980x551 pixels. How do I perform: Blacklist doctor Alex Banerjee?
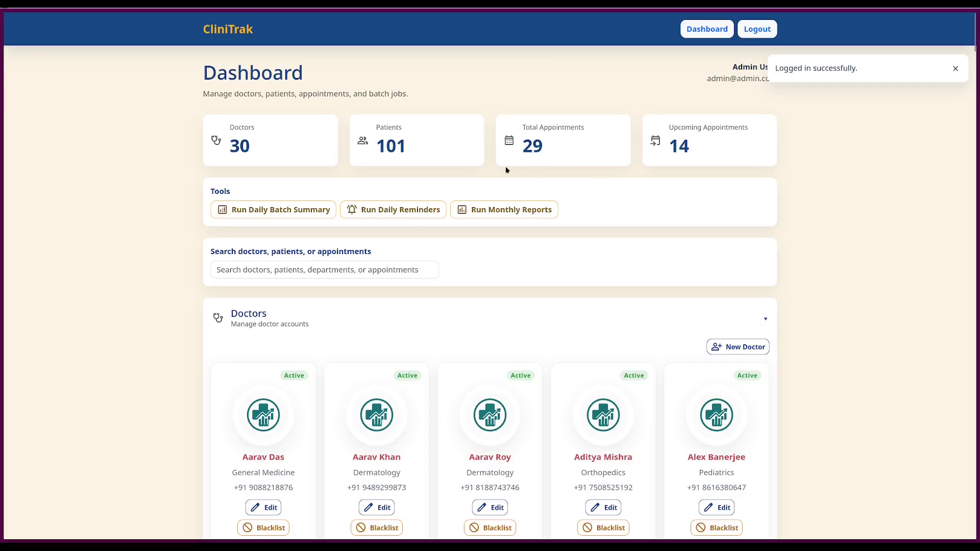coord(717,528)
